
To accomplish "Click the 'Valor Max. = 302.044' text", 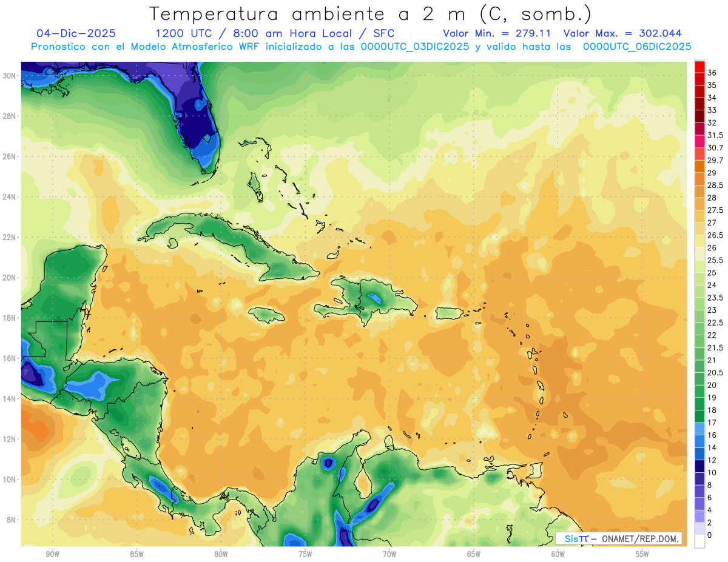I will 622,33.
